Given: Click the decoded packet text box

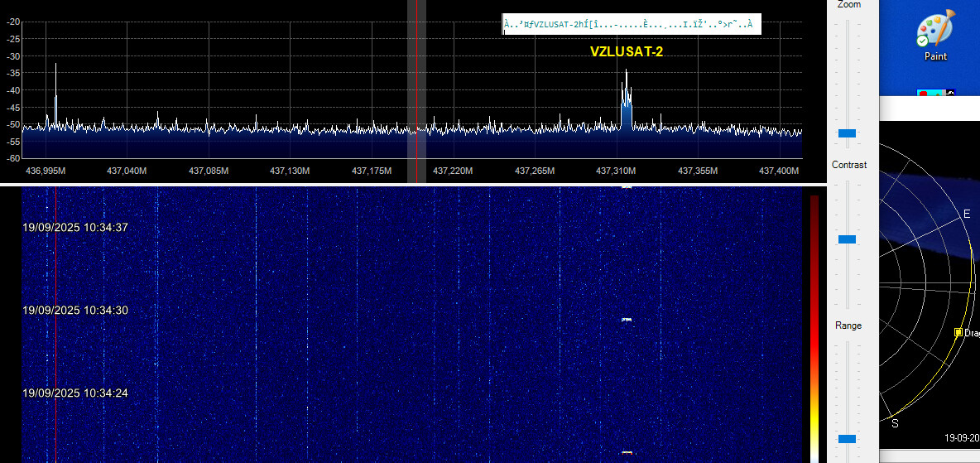Looking at the screenshot, I should tap(631, 25).
